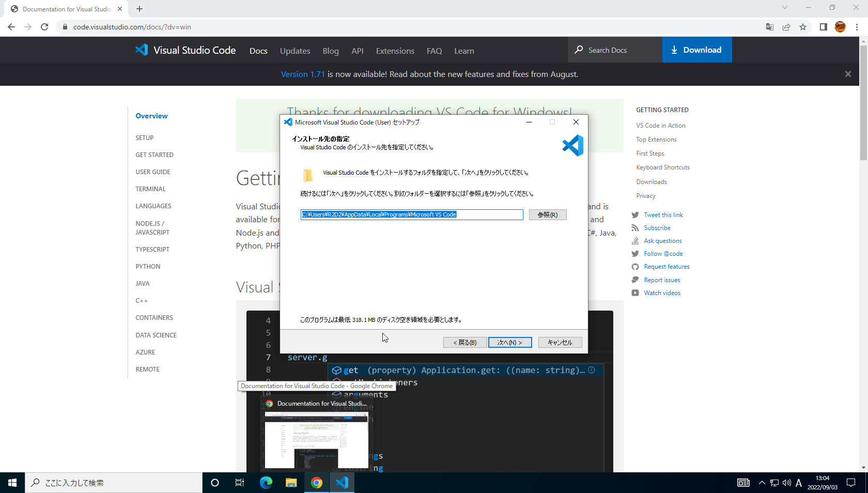Open the Updates page in site navigation
This screenshot has width=868, height=493.
click(295, 51)
